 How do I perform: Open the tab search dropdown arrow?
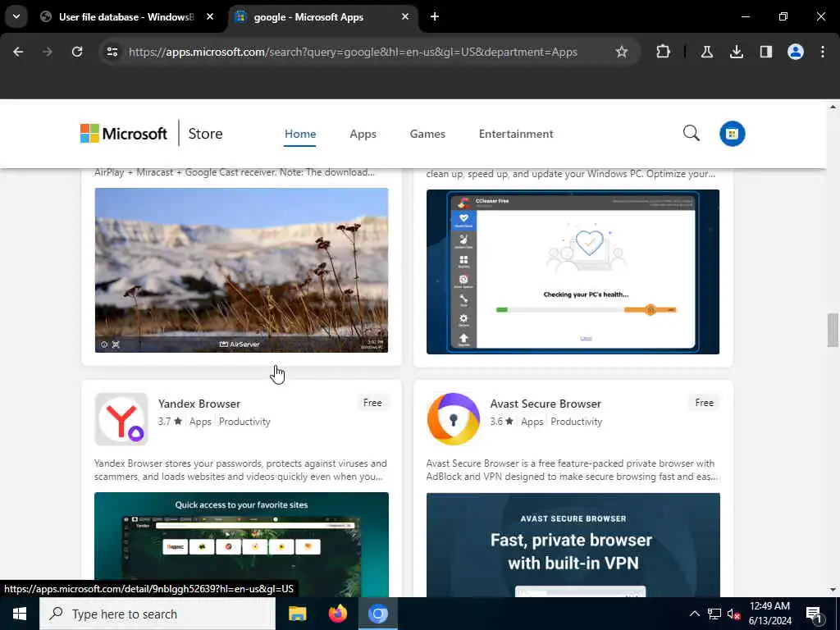click(16, 16)
